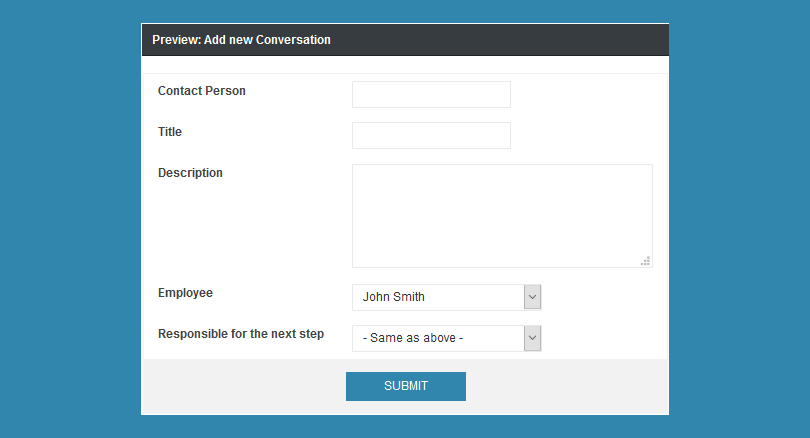Viewport: 810px width, 438px height.
Task: Click the Employee dropdown arrow button
Action: pos(533,297)
